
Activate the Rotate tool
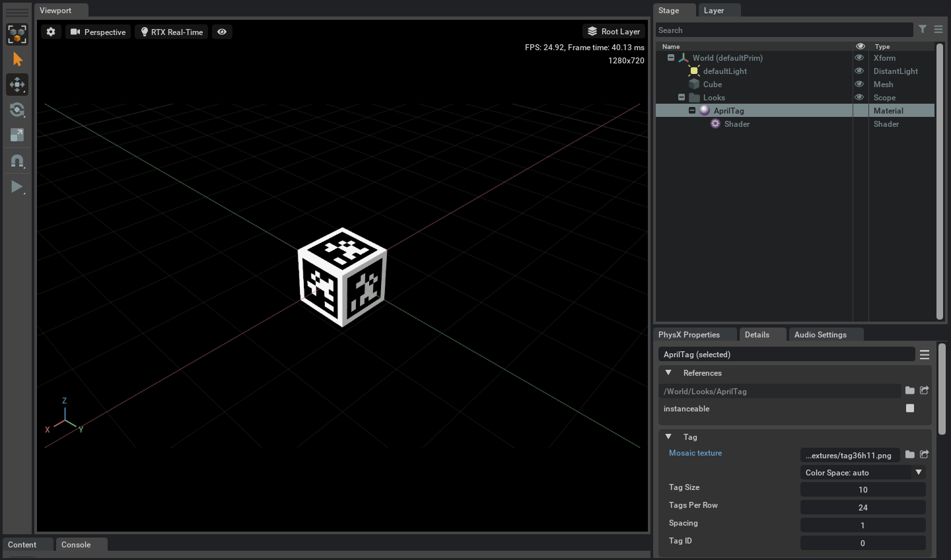click(x=17, y=110)
